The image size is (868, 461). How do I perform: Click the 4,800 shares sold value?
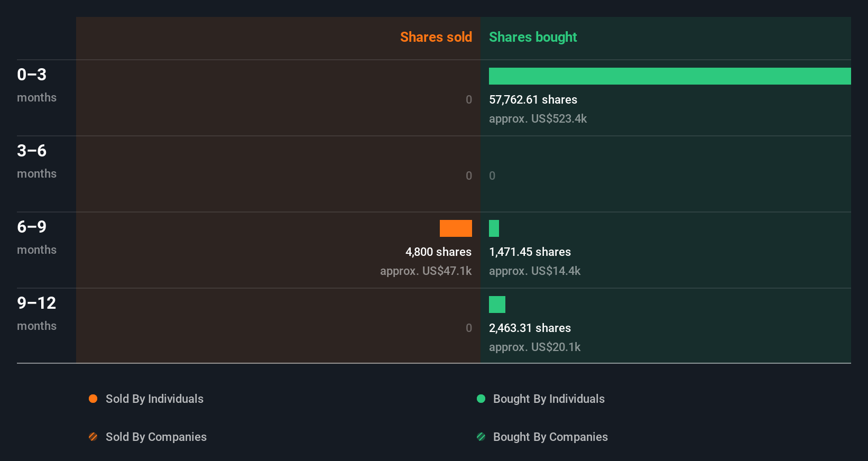click(438, 252)
